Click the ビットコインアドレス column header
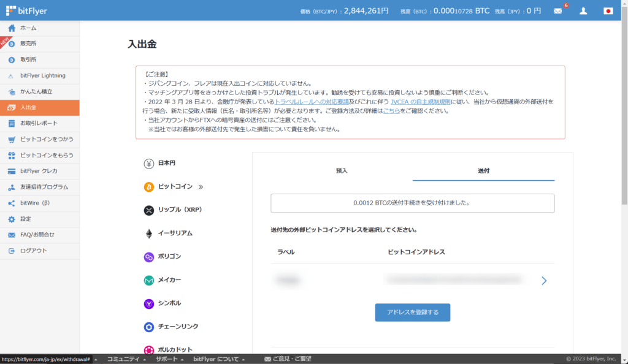 (416, 252)
